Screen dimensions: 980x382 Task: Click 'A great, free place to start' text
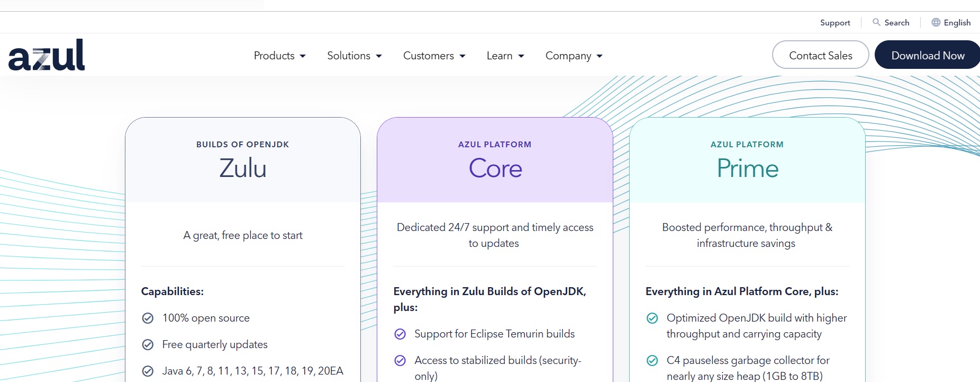click(243, 235)
